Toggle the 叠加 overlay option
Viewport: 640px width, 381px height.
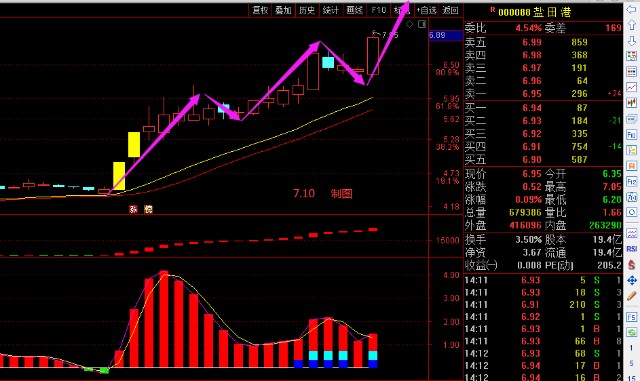point(283,10)
